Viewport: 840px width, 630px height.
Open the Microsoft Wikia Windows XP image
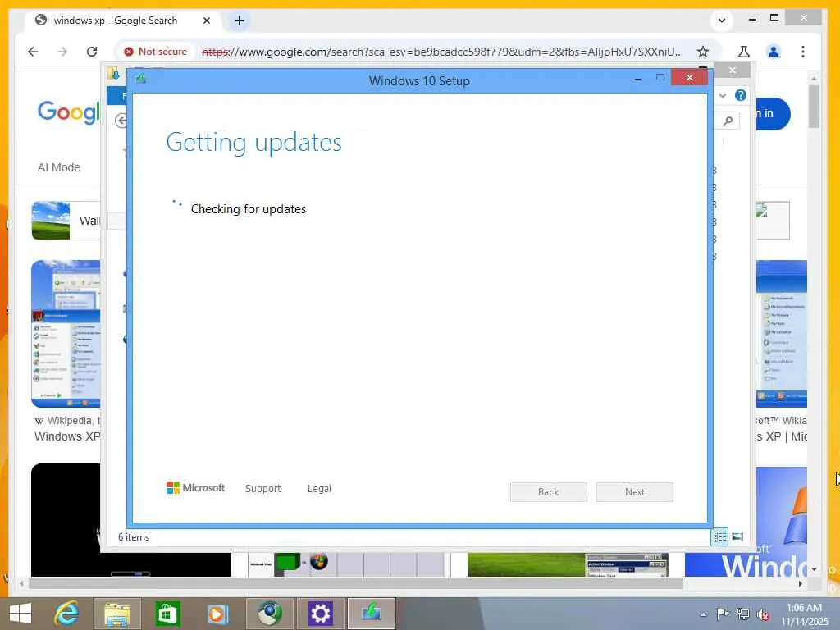coord(782,334)
